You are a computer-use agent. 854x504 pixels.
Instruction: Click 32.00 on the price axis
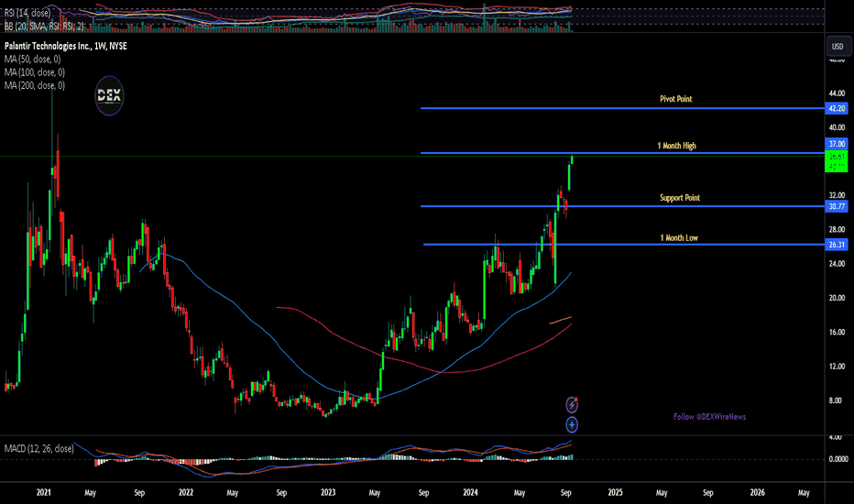[x=837, y=195]
